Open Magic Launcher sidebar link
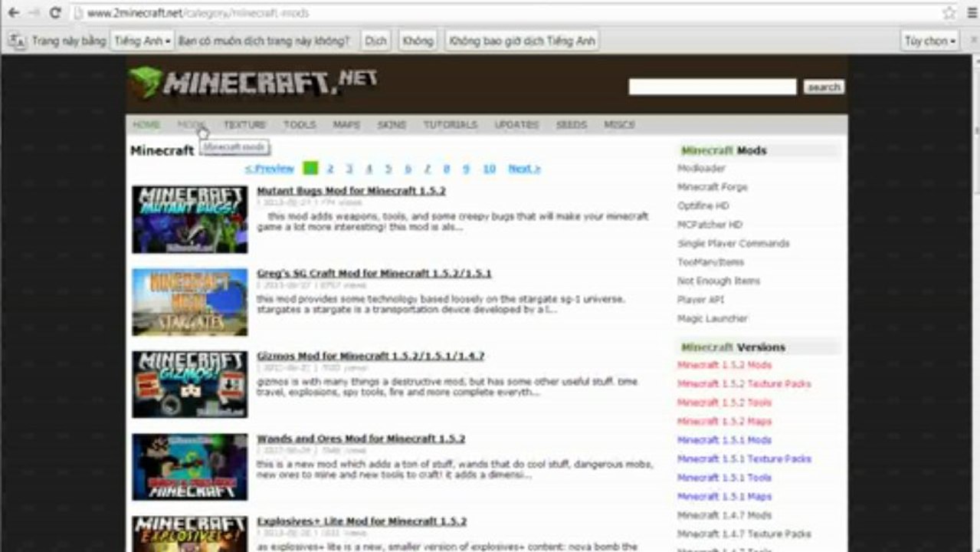 pos(713,319)
